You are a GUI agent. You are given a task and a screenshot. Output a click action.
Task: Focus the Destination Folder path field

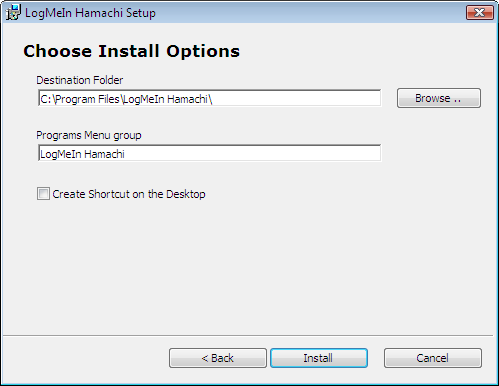pyautogui.click(x=210, y=98)
